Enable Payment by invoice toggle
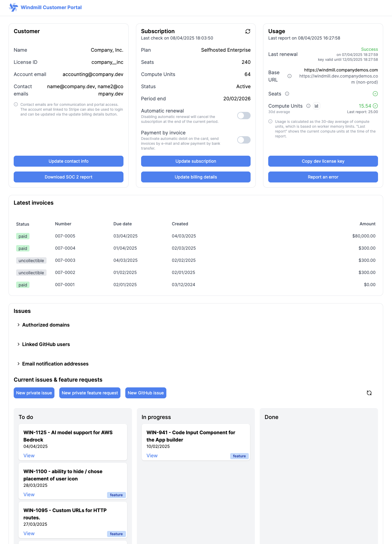392x544 pixels. pyautogui.click(x=244, y=140)
